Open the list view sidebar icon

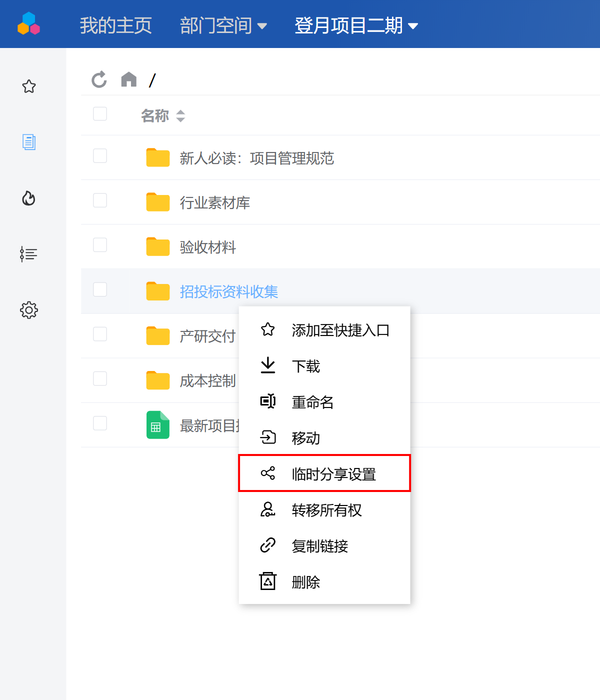[28, 254]
